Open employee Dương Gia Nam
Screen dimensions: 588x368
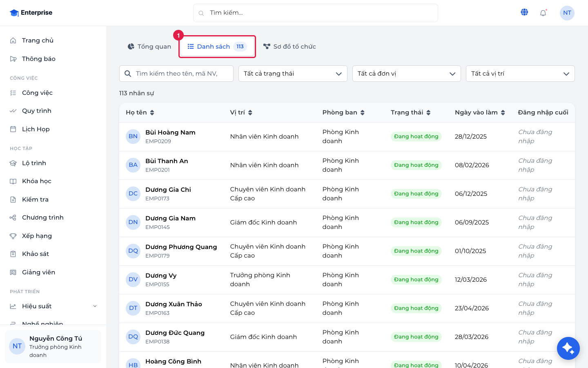point(170,218)
